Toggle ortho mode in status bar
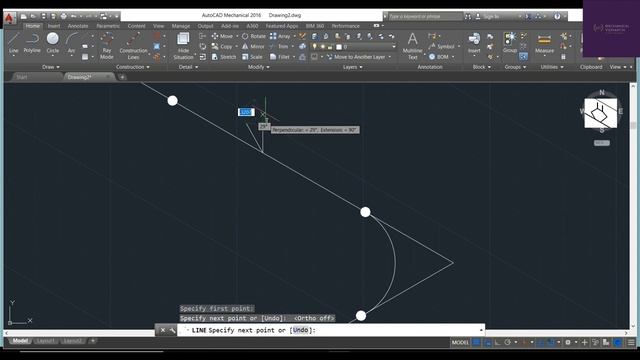The height and width of the screenshot is (360, 640). pos(498,342)
